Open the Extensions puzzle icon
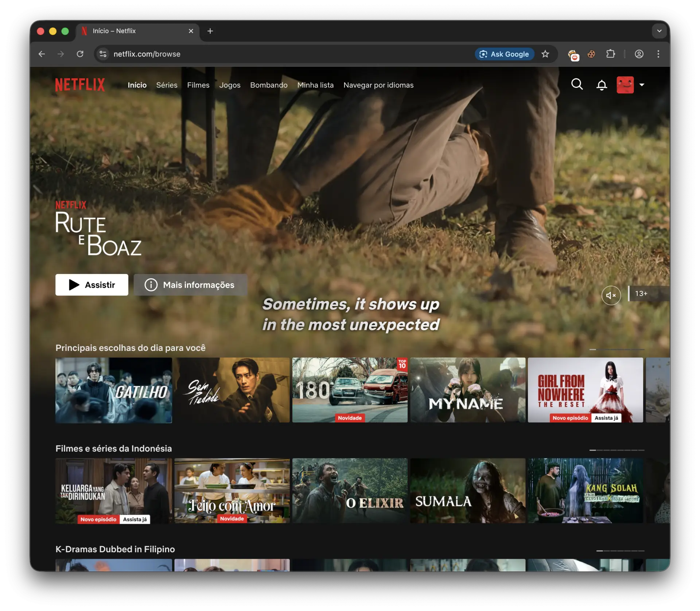 (611, 54)
